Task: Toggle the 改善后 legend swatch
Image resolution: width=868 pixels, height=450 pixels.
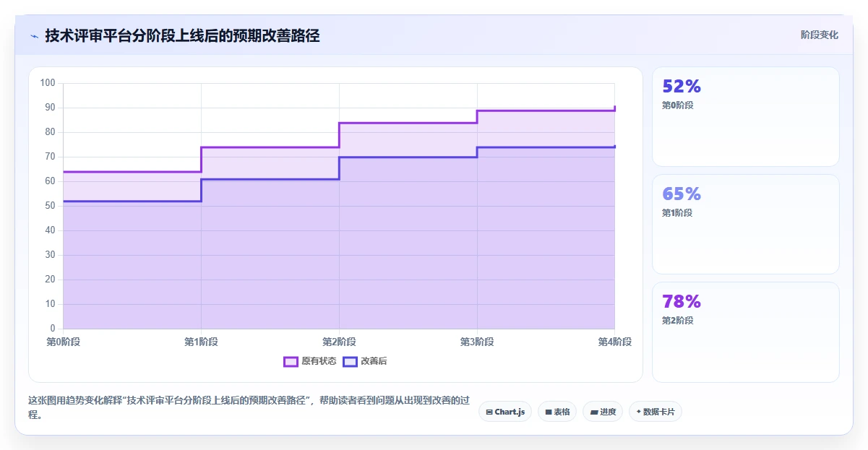Action: [350, 361]
